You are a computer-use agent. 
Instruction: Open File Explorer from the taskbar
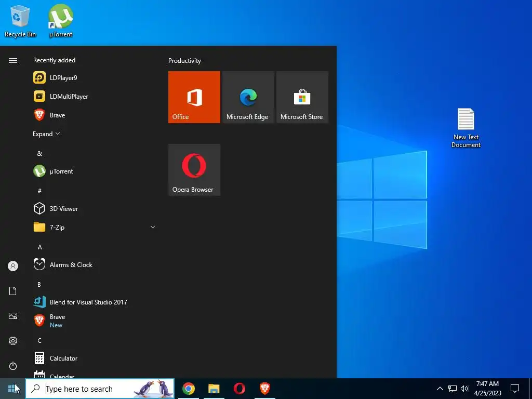coord(214,389)
